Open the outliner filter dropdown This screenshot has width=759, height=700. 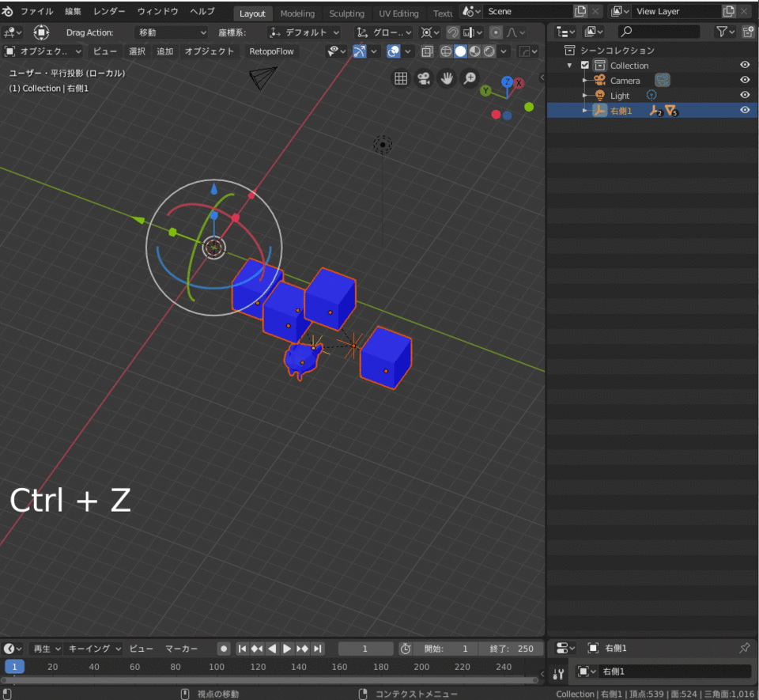[725, 32]
